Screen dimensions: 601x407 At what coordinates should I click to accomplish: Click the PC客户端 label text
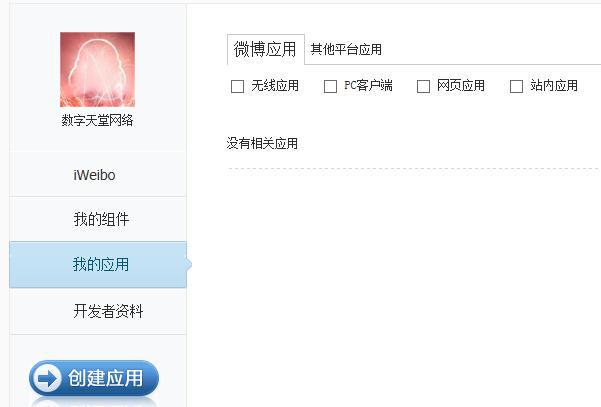[368, 85]
